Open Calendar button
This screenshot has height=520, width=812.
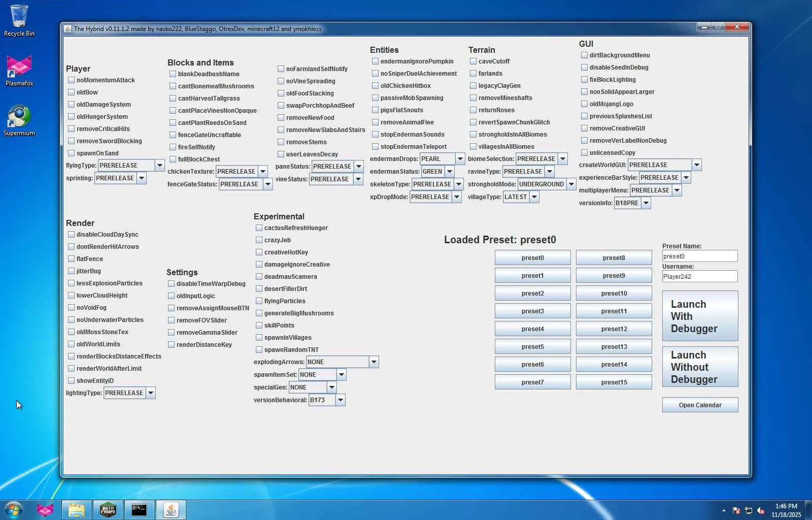tap(700, 405)
